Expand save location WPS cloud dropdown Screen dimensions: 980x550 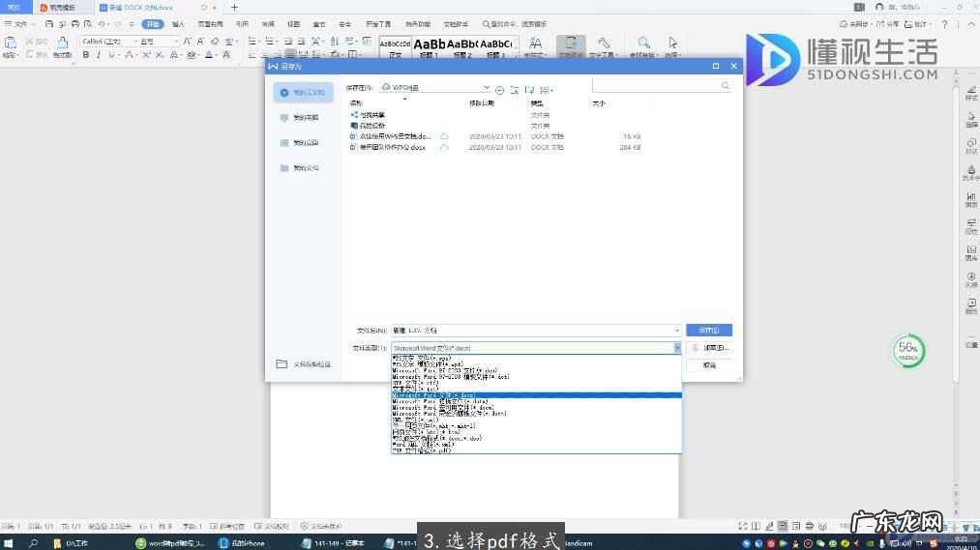[x=487, y=88]
